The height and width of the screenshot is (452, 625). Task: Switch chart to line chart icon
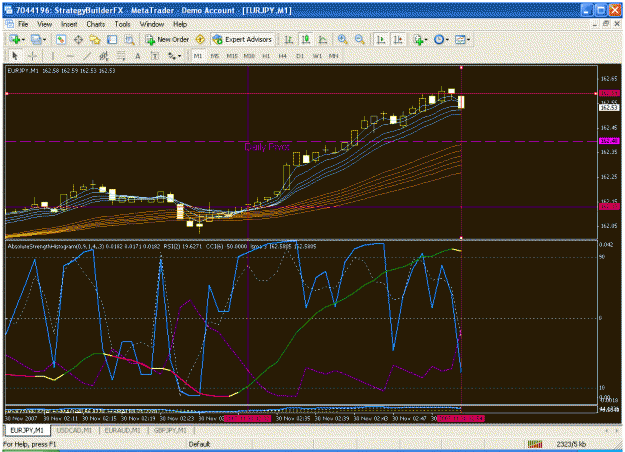point(323,39)
